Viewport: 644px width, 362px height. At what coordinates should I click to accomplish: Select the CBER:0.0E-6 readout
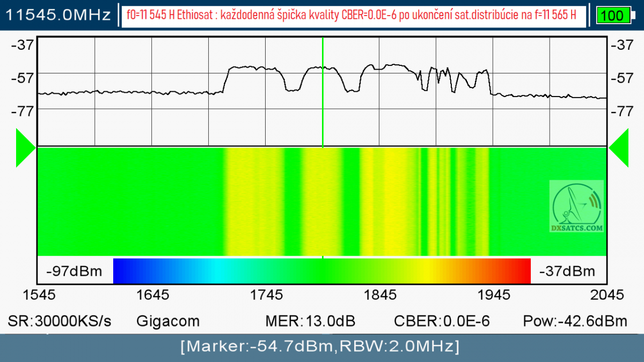(442, 321)
